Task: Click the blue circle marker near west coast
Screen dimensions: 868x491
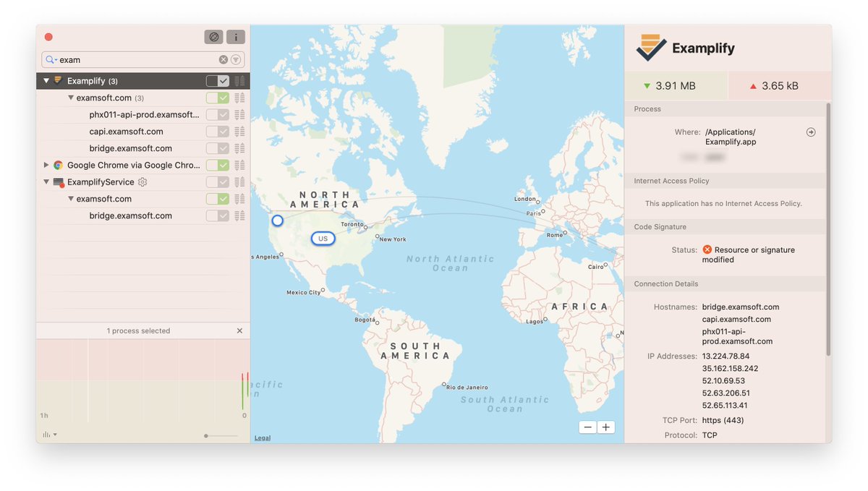Action: coord(277,221)
